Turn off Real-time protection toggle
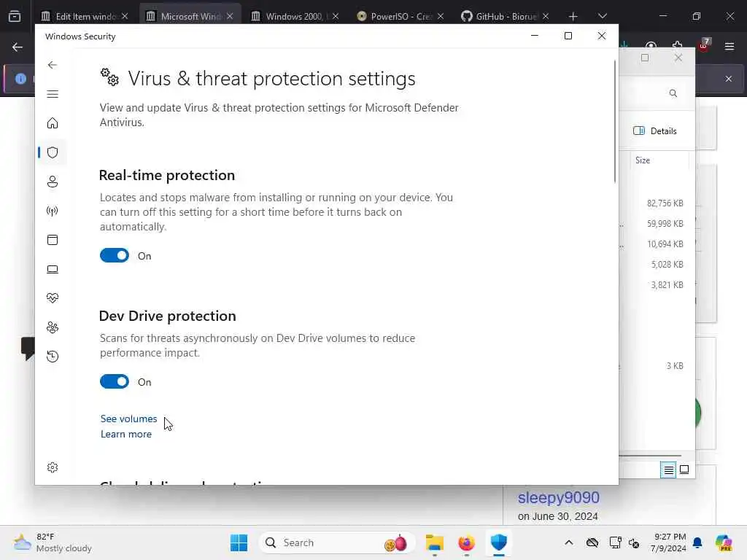Screen dimensions: 747x560 [115, 255]
